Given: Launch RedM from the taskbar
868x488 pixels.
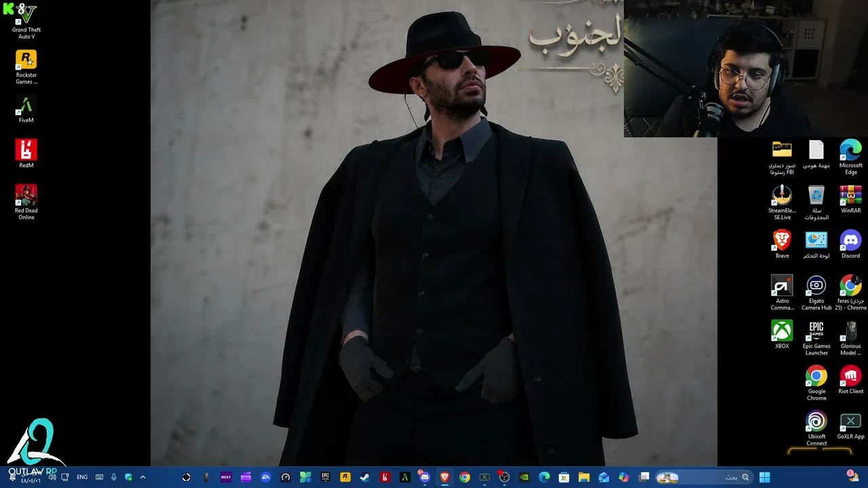Looking at the screenshot, I should point(385,477).
